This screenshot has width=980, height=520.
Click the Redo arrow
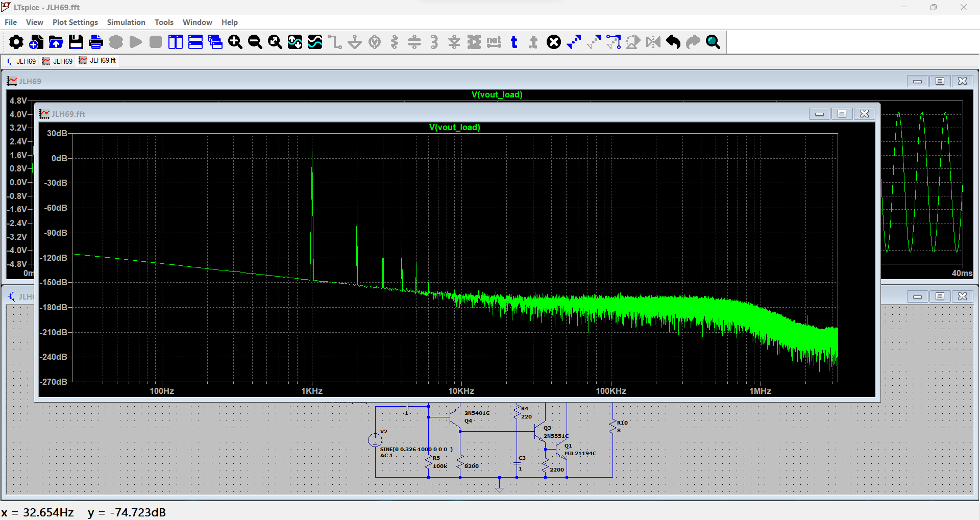tap(693, 42)
